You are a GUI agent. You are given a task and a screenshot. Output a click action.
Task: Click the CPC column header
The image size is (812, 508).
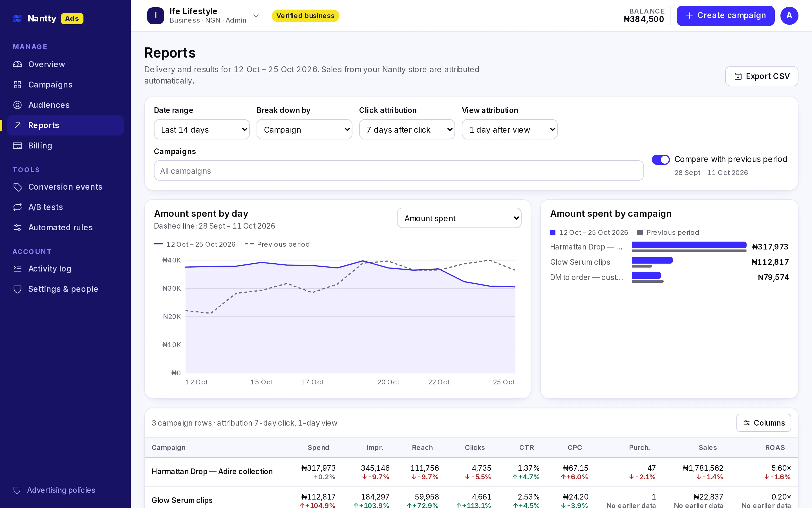[574, 448]
